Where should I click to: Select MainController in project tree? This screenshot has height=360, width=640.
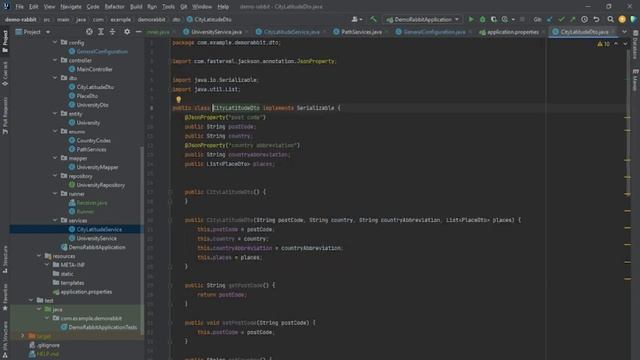(94, 69)
